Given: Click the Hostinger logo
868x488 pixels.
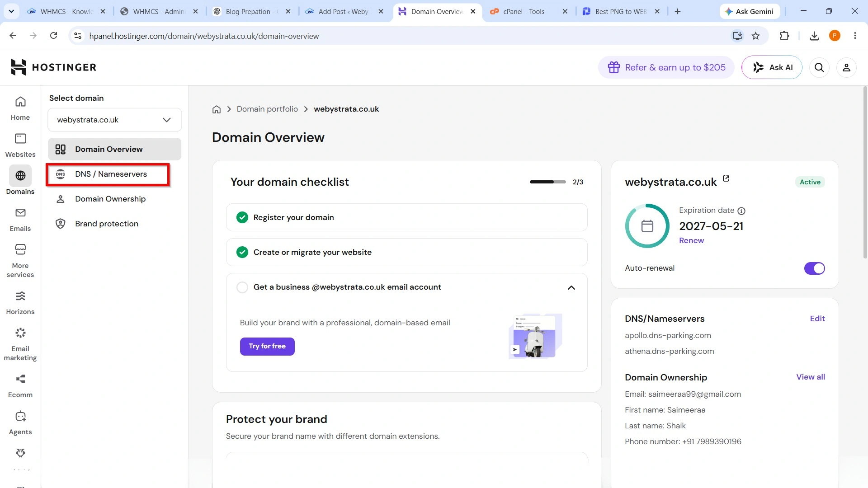Looking at the screenshot, I should [x=53, y=67].
